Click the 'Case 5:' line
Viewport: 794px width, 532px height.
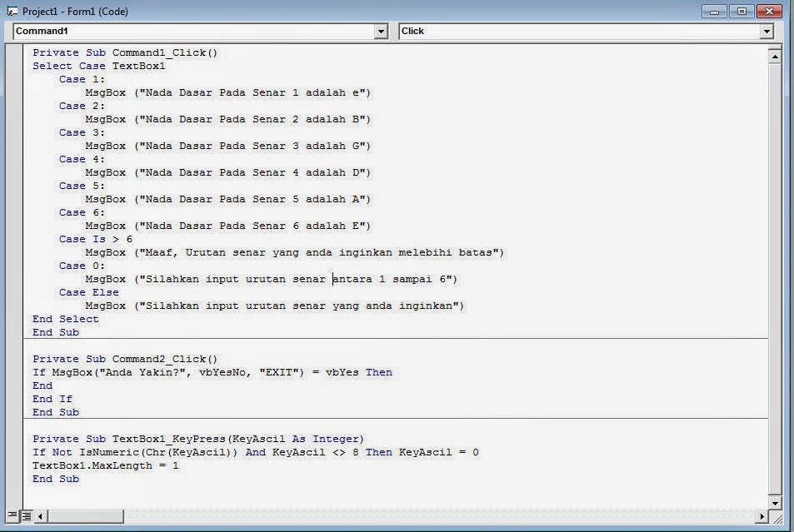pos(82,186)
